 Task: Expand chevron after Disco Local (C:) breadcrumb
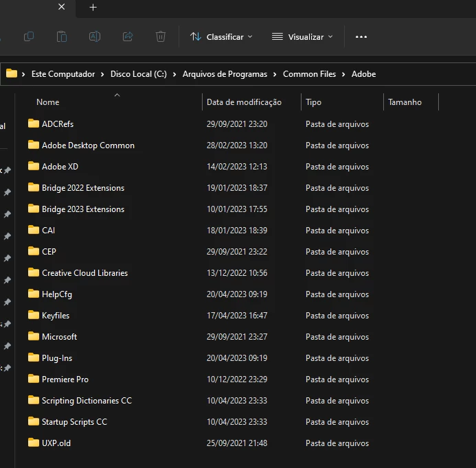click(x=174, y=74)
